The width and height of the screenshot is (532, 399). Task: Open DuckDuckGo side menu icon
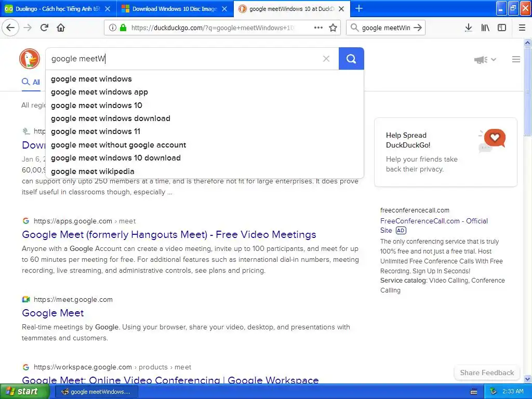[x=516, y=59]
